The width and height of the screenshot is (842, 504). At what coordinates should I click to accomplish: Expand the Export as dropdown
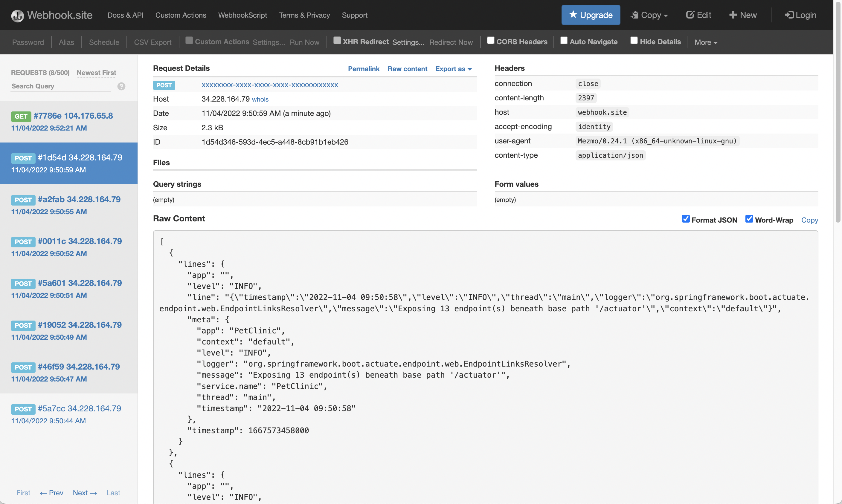454,69
